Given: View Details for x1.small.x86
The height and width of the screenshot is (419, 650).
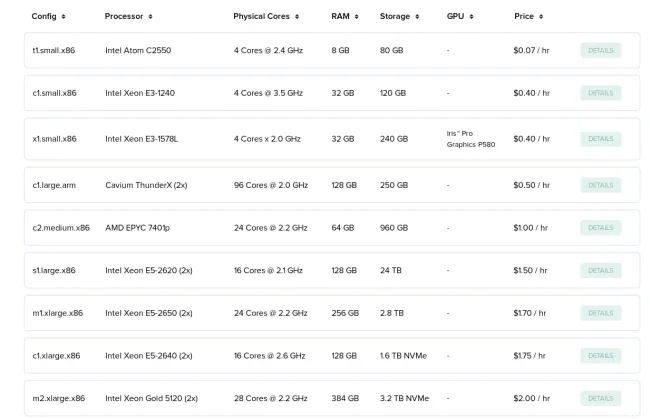Looking at the screenshot, I should (600, 139).
